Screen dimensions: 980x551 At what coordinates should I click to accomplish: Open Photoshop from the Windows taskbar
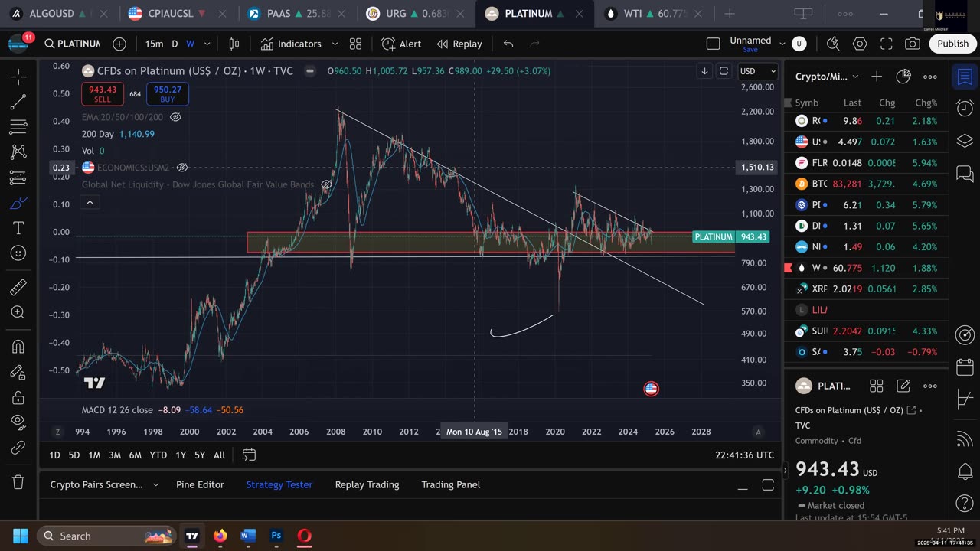276,536
